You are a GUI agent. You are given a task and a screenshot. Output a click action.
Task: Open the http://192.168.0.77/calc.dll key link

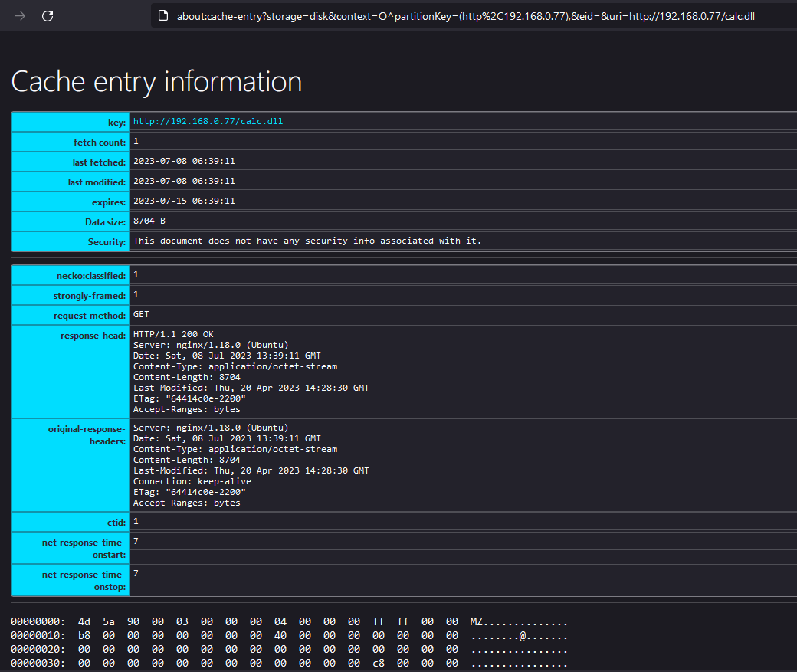point(208,121)
